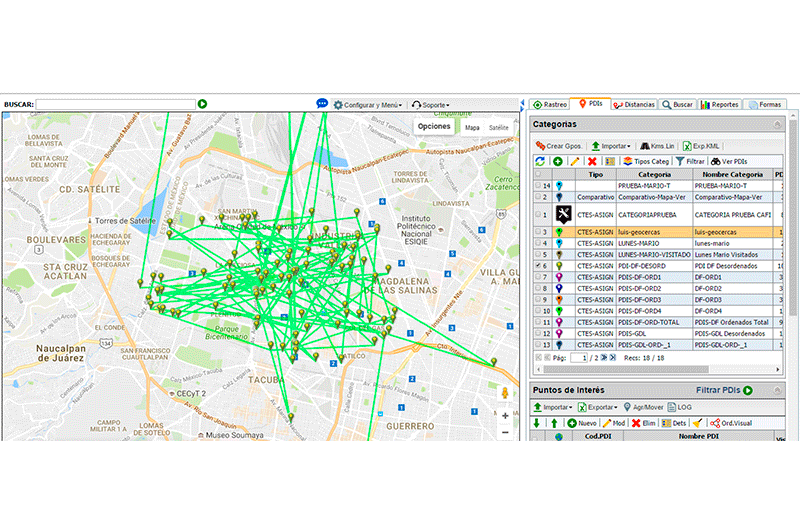
Task: Switch to the Distancias tab
Action: 634,104
